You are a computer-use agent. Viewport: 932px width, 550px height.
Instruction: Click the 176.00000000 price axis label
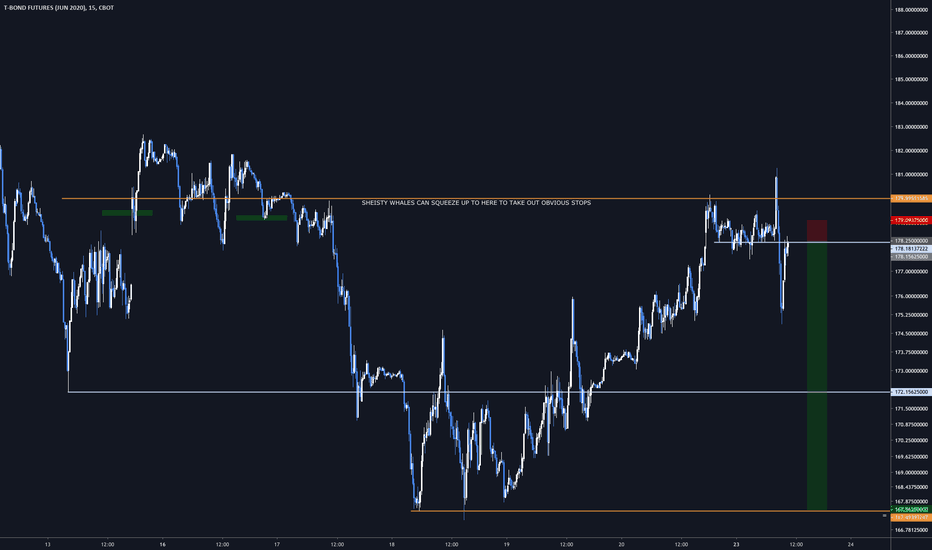912,296
